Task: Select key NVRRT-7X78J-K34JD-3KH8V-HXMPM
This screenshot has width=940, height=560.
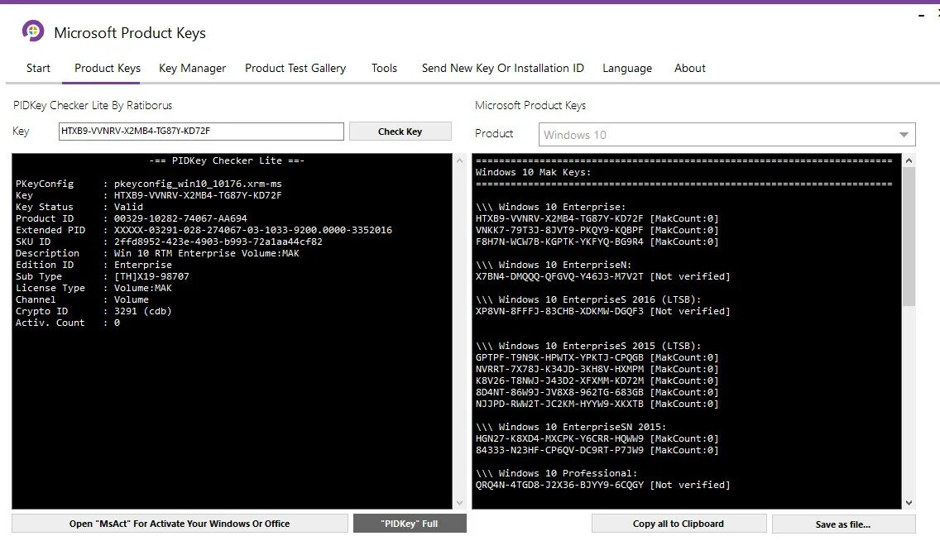Action: [x=559, y=369]
